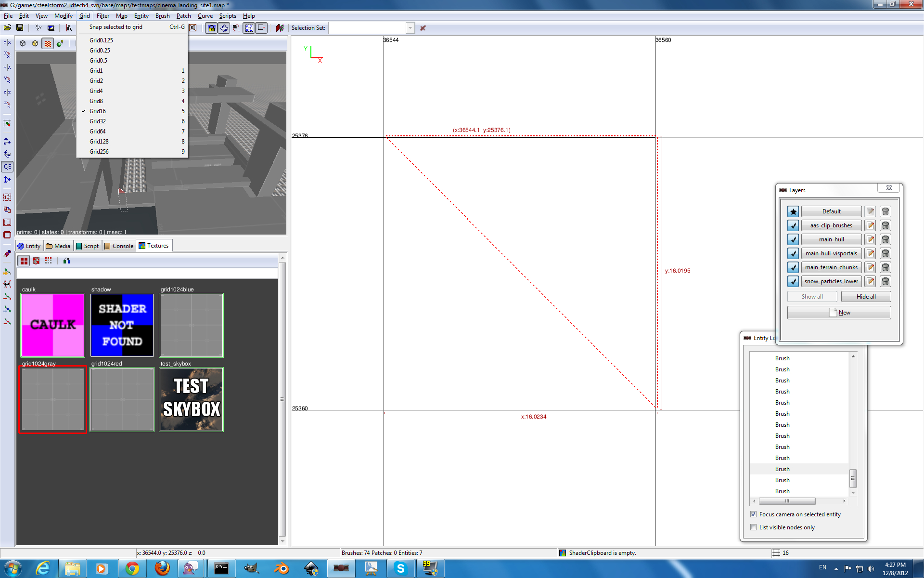924x578 pixels.
Task: Clear selection set red X icon
Action: 423,28
